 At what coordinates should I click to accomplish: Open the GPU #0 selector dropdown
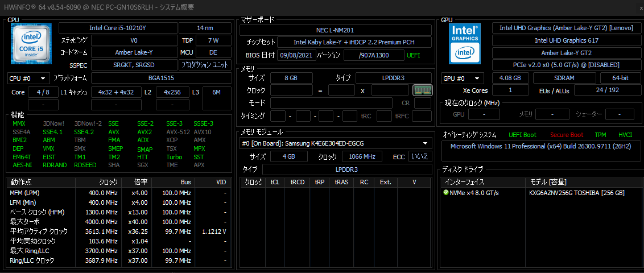(462, 78)
